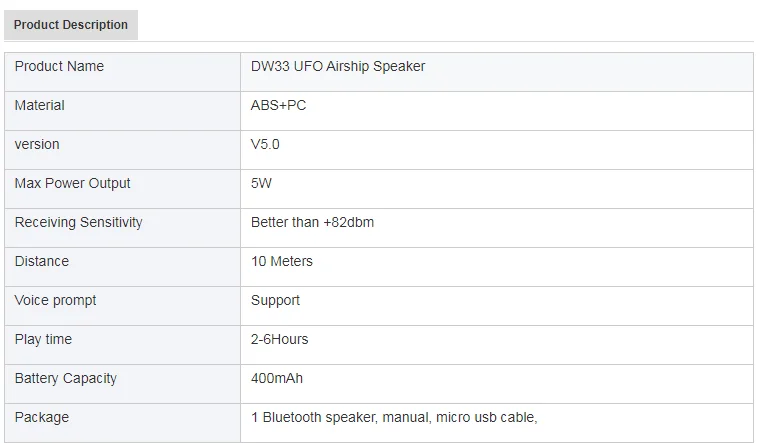Select the ABS+PC material value

tap(278, 106)
